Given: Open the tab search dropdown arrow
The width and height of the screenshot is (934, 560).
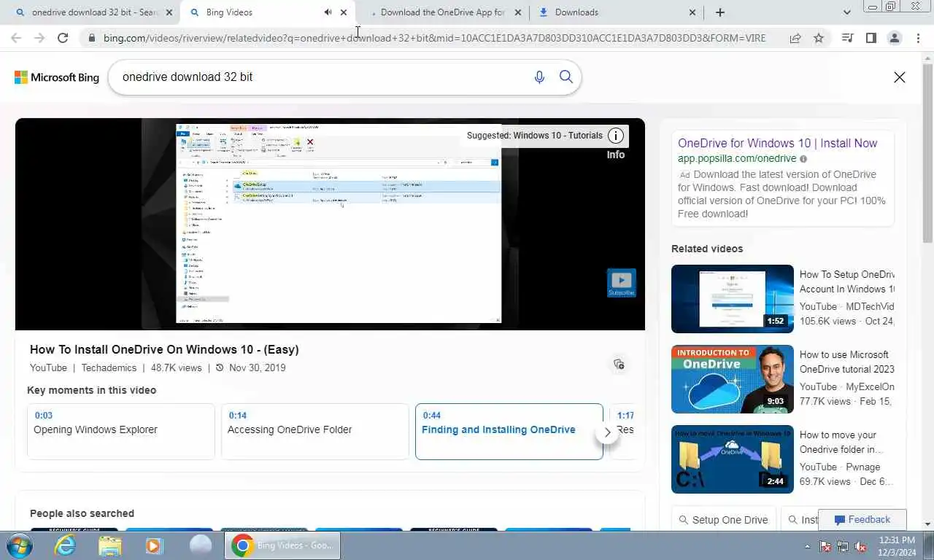Looking at the screenshot, I should (x=846, y=12).
